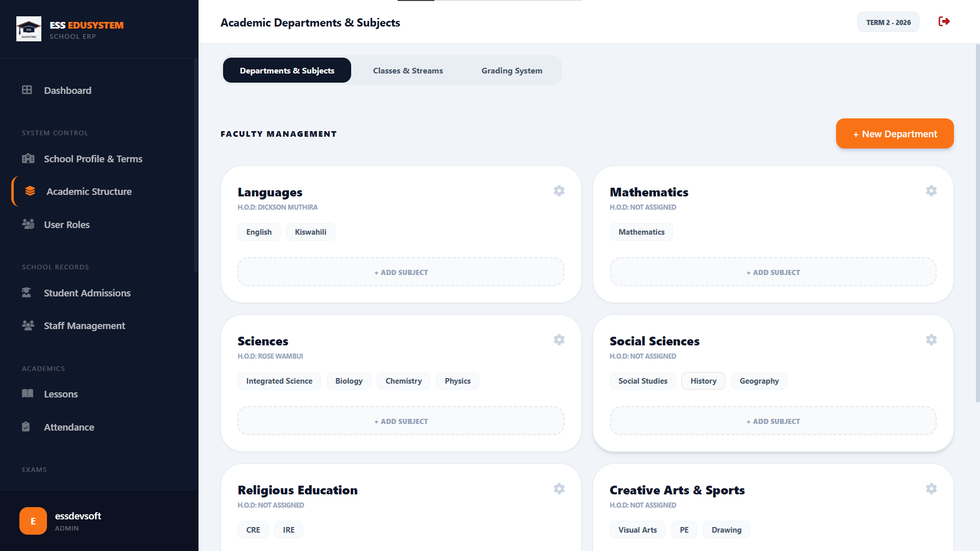
Task: Click the Attendance clipboard icon
Action: pos(26,427)
